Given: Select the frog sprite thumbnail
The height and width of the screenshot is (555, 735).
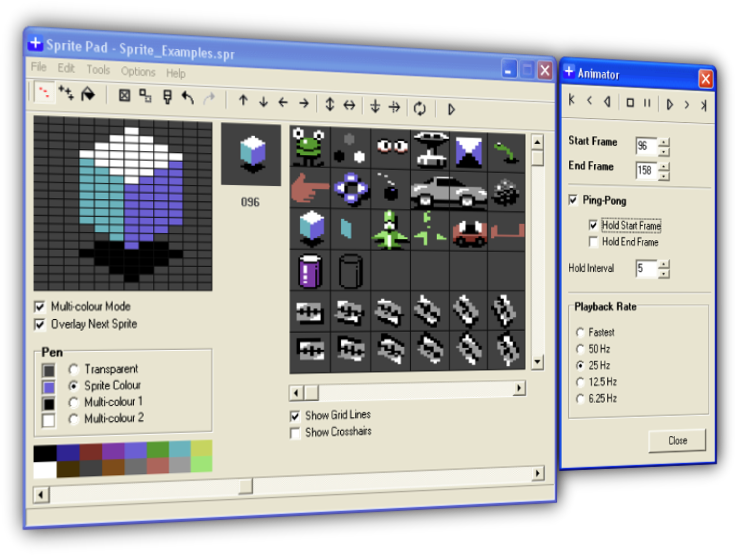Looking at the screenshot, I should (x=308, y=148).
